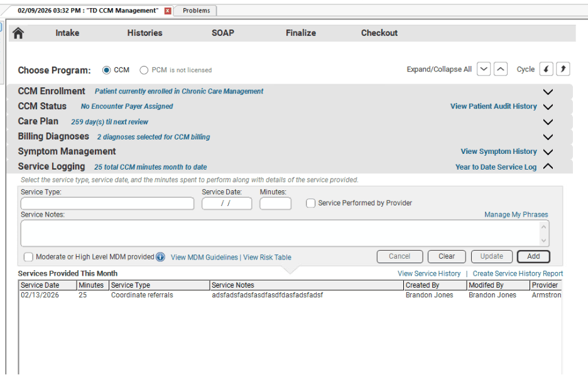Screen dimensions: 588x375
Task: Open Year to Date Service Log
Action: tap(496, 167)
